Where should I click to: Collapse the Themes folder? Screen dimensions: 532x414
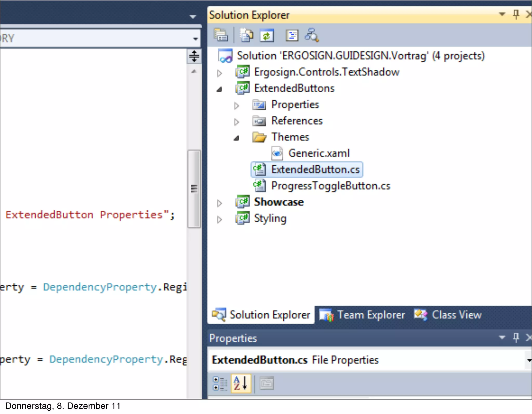[x=236, y=138]
